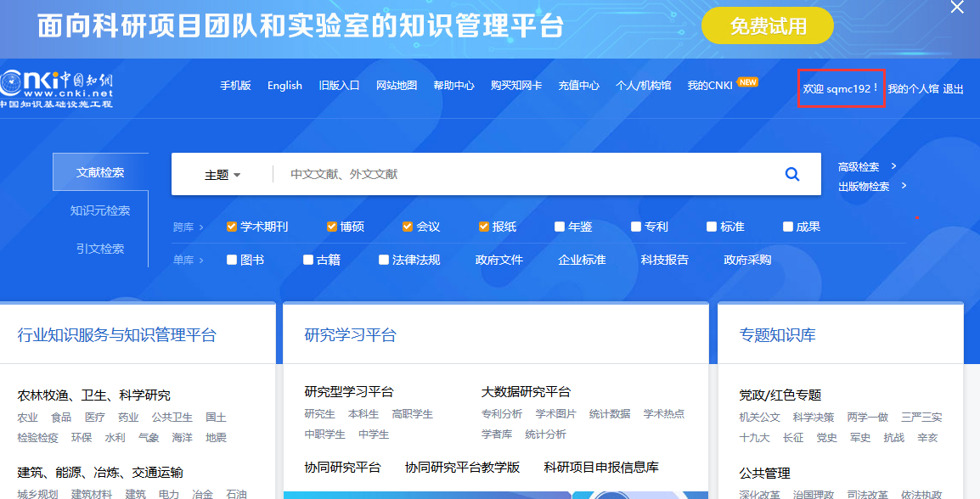Select the 引文检索 tab
980x499 pixels.
point(100,249)
